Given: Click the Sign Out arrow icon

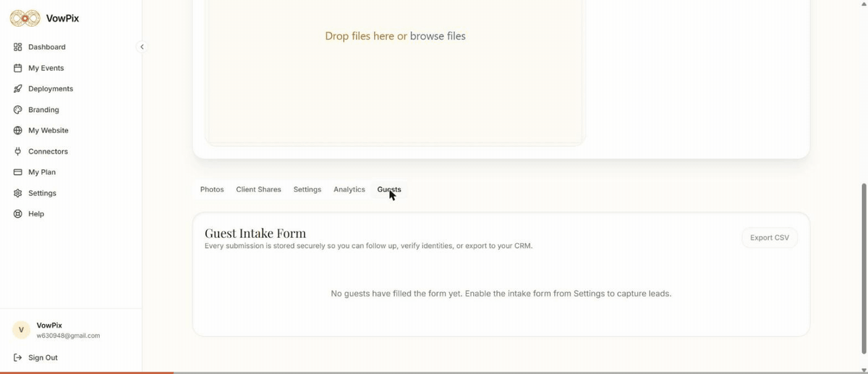Looking at the screenshot, I should click(x=18, y=357).
